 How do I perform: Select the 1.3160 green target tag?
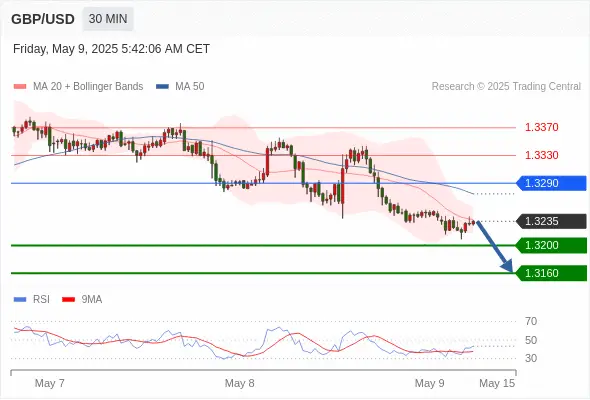tap(552, 273)
